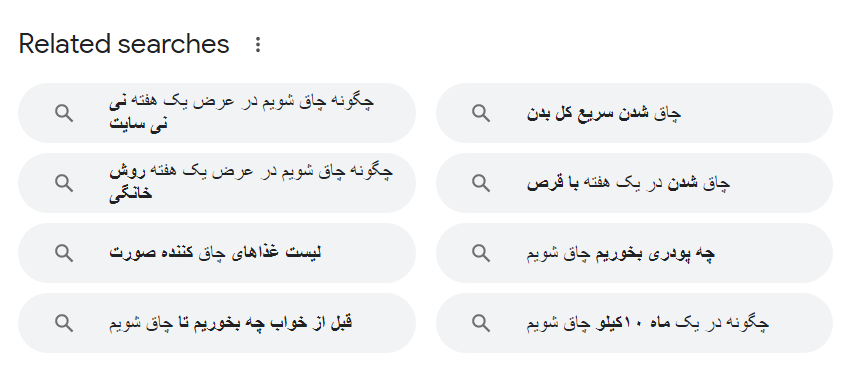Click search icon beside the نی نی سایت suggestion
Screen dimensions: 868x382
point(64,113)
